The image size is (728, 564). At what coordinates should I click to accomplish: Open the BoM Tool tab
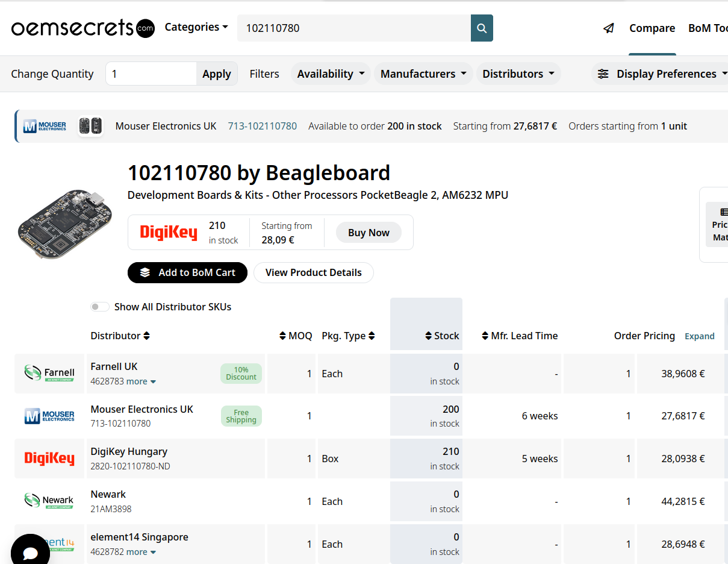[x=708, y=28]
